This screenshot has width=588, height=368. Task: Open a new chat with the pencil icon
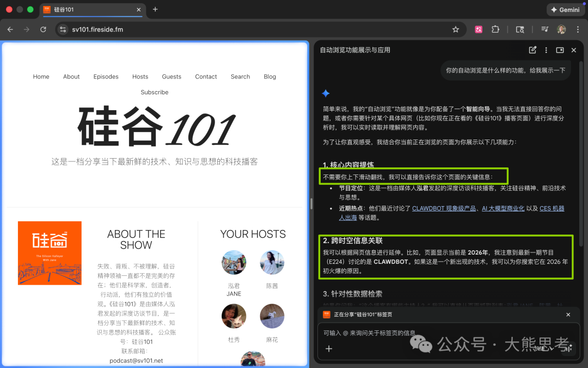click(x=532, y=50)
